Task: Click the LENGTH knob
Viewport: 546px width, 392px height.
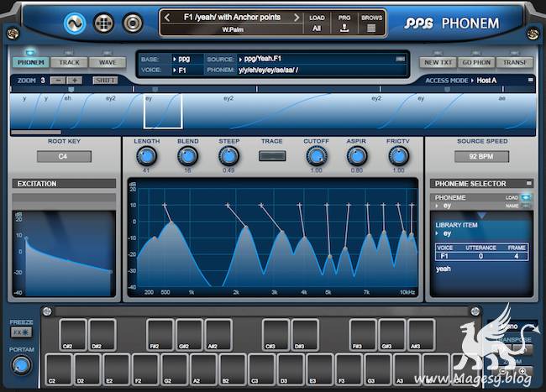Action: (x=146, y=156)
